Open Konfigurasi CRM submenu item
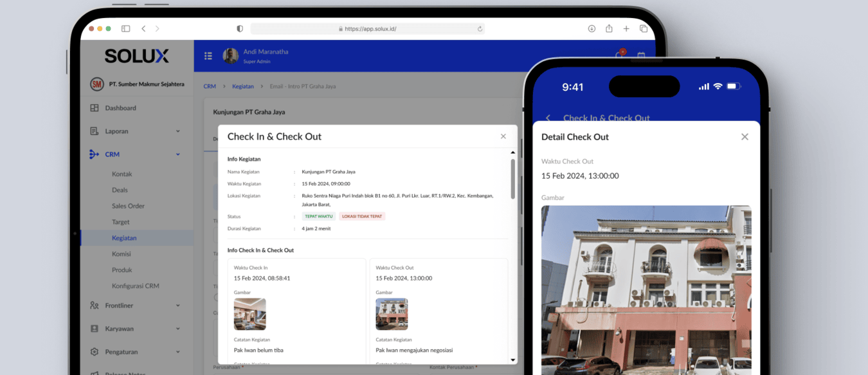Viewport: 868px width, 375px height. (x=137, y=286)
